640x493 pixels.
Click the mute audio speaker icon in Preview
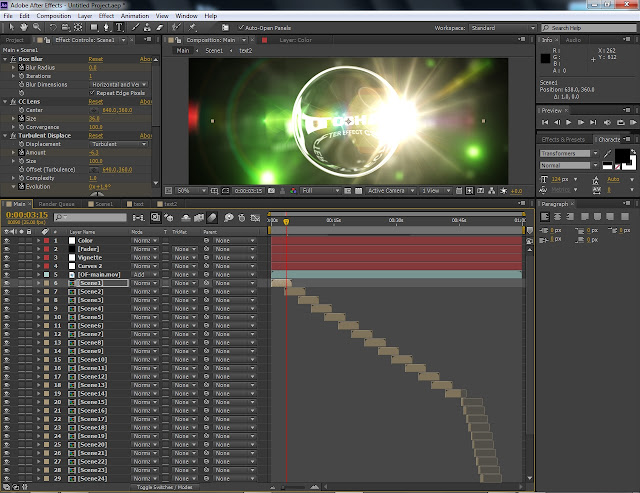[x=607, y=122]
